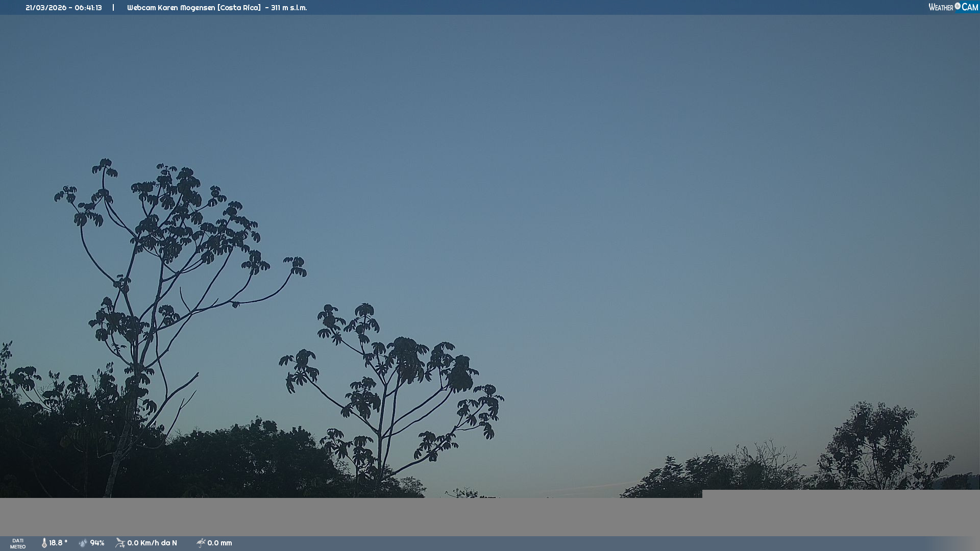Click the 311 m s.l.m. altitude text

[x=289, y=8]
